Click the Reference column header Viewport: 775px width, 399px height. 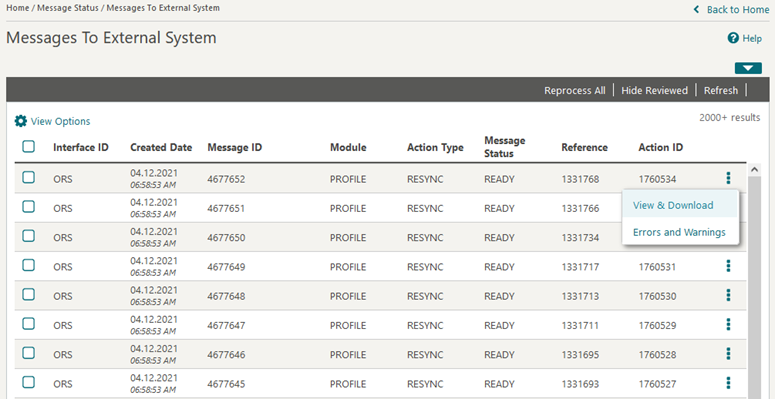click(x=584, y=147)
